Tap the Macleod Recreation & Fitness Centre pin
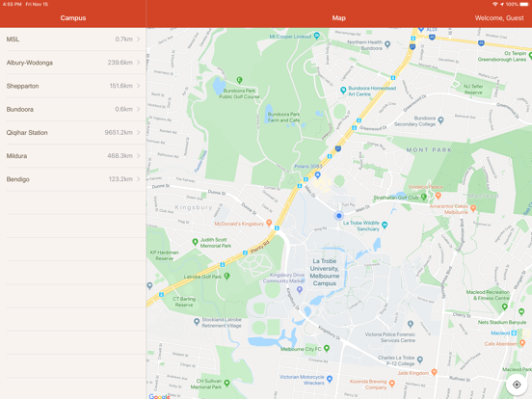 click(504, 306)
